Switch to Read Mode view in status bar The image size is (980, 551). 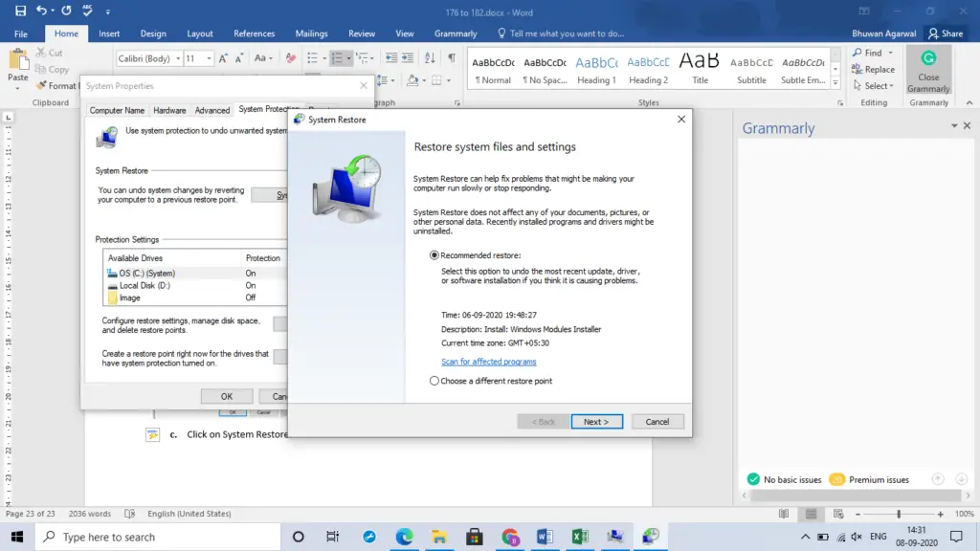[x=784, y=514]
